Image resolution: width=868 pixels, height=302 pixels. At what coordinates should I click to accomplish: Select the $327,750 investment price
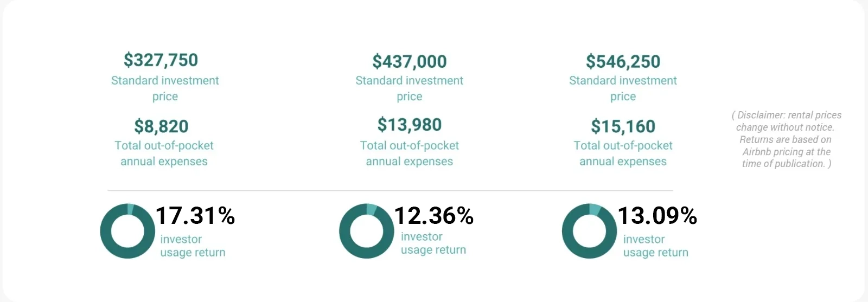(161, 60)
